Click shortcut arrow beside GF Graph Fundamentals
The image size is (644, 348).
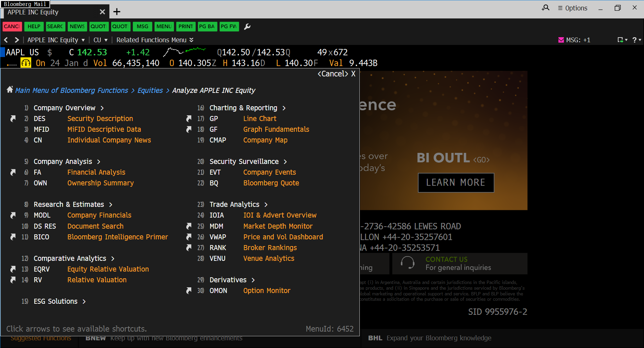(x=189, y=129)
